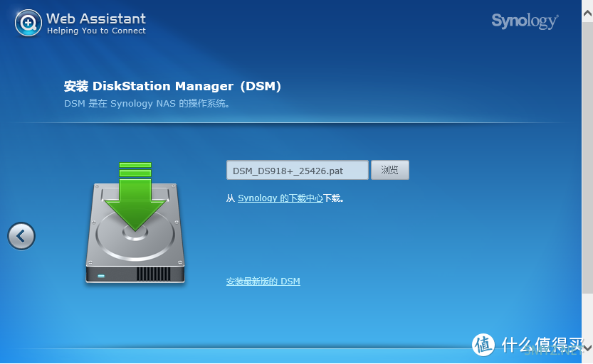
Task: Click the hard drive download illustration
Action: pyautogui.click(x=135, y=223)
